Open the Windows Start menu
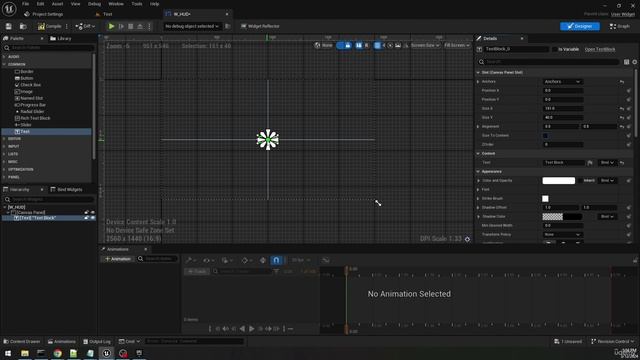Screen dimensions: 640x360 click(8, 353)
